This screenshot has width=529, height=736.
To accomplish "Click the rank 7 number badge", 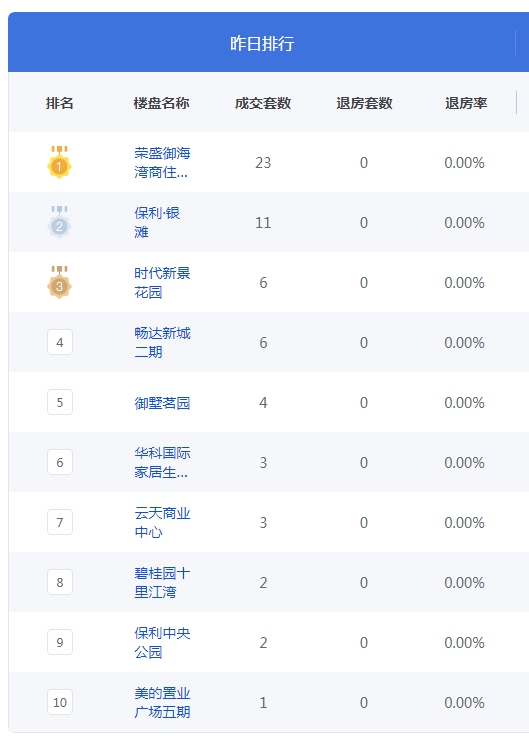I will 60,522.
